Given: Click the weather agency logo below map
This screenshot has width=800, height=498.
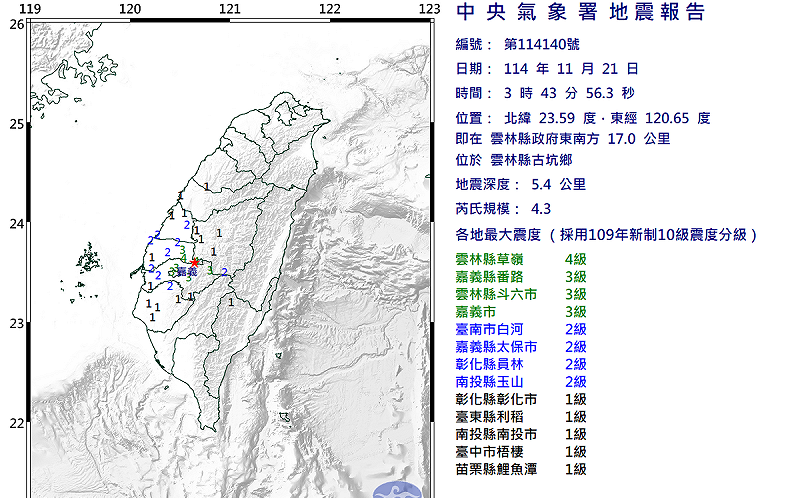Looking at the screenshot, I should (x=397, y=489).
